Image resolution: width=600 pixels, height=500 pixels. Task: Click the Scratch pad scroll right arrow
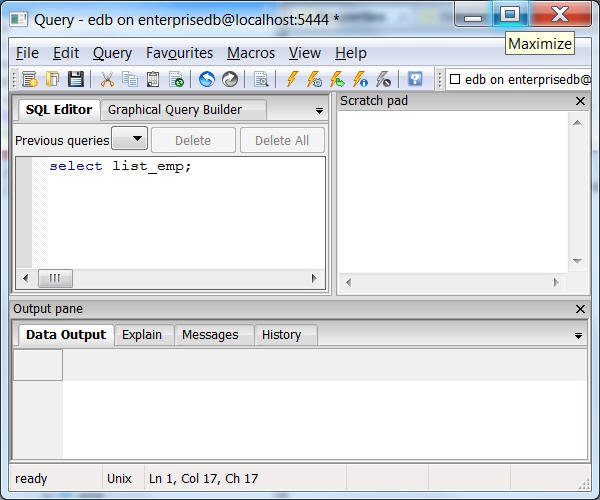[556, 282]
